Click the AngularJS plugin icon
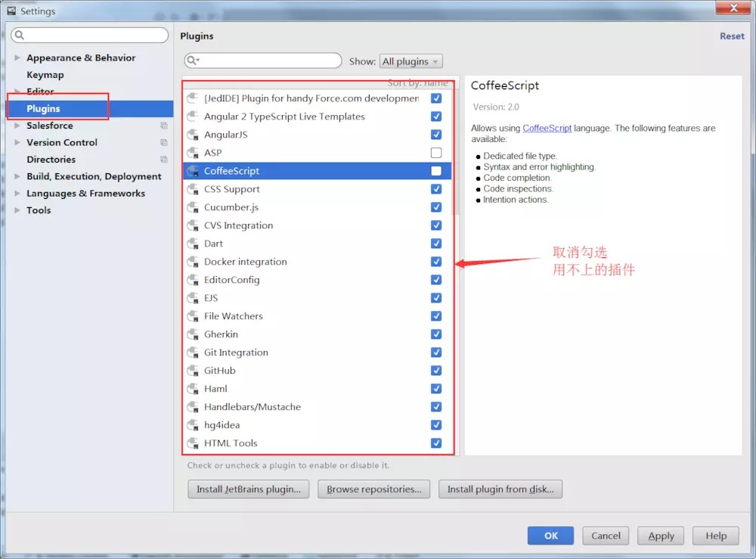Screen dimensions: 756x559 [x=193, y=135]
